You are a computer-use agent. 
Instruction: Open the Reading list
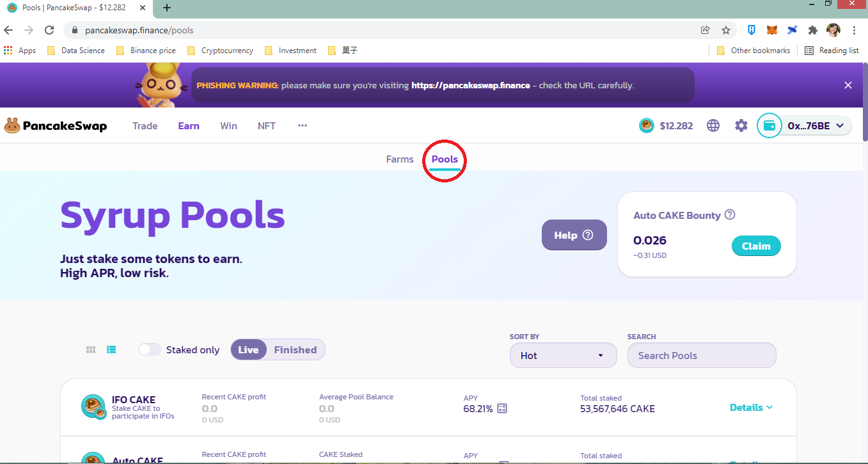pyautogui.click(x=832, y=51)
